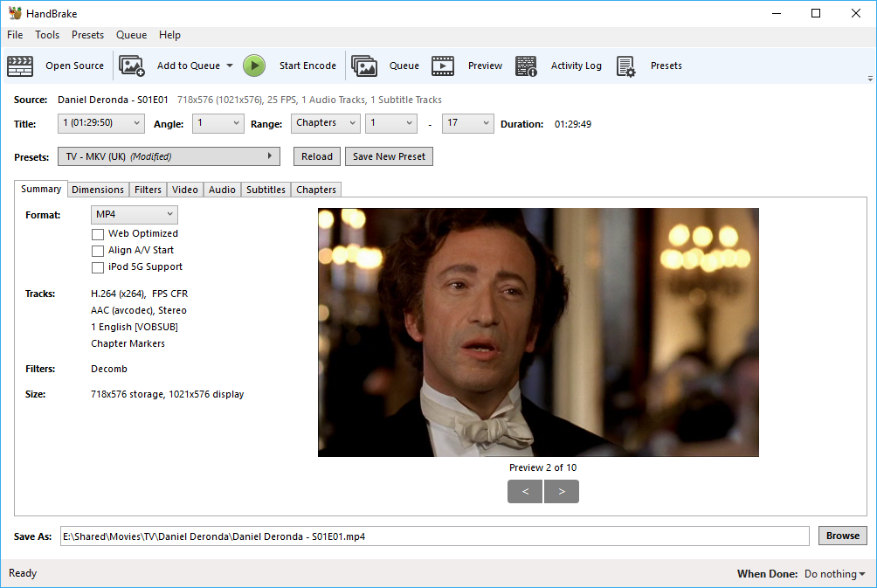Image resolution: width=877 pixels, height=588 pixels.
Task: Advance to the next preview image
Action: pyautogui.click(x=561, y=492)
